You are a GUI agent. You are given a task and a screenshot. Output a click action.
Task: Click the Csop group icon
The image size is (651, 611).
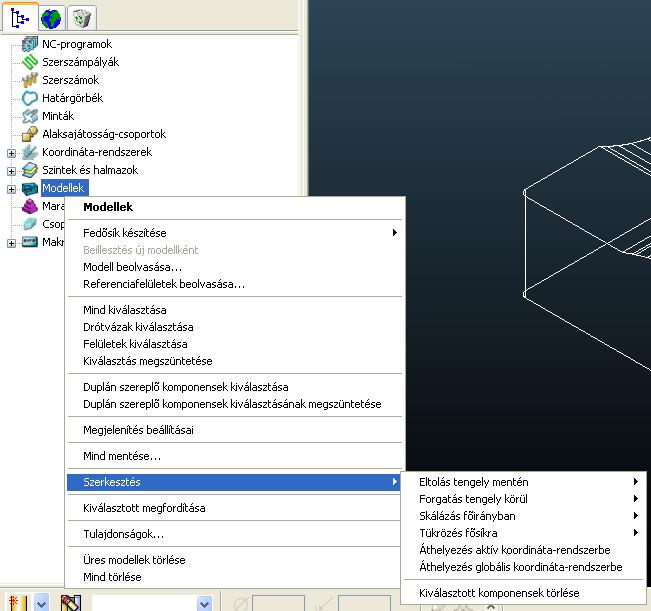tap(29, 224)
